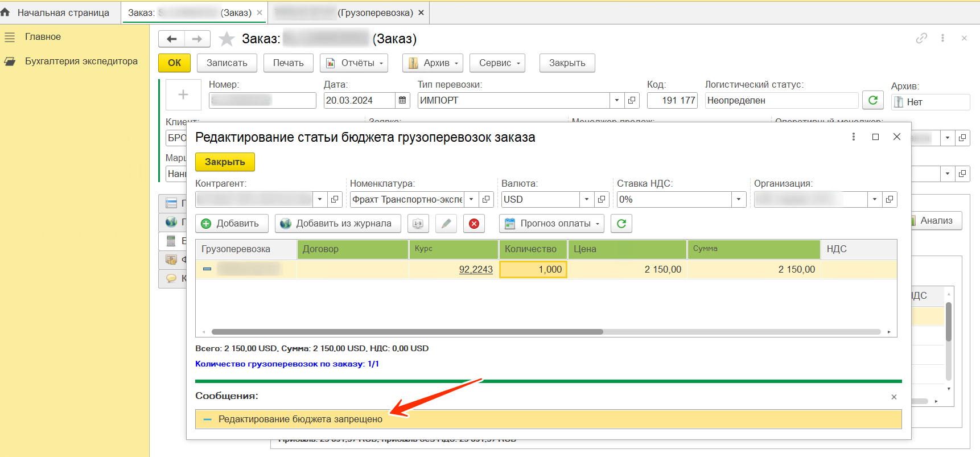
Task: Open the Тип перевозки value in new form
Action: (632, 100)
